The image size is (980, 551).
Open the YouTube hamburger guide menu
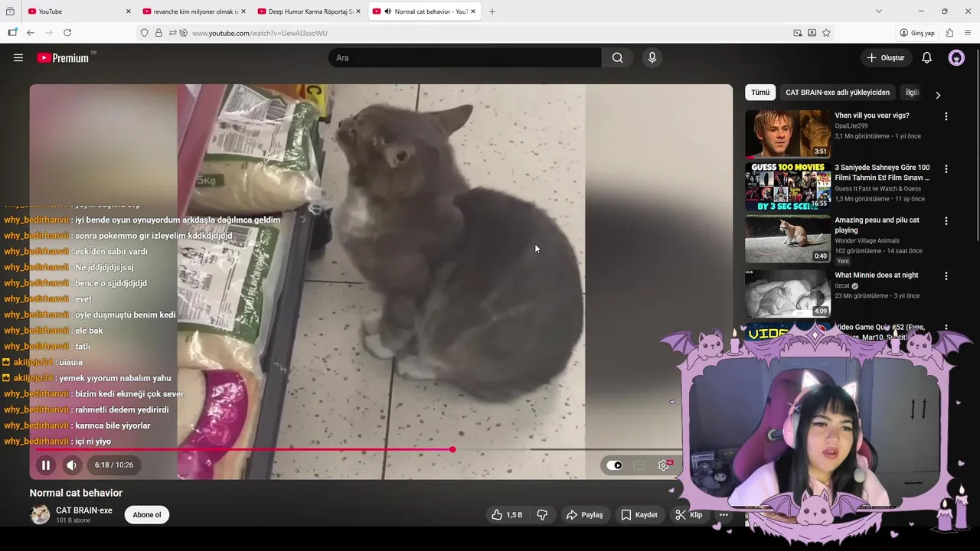tap(18, 57)
